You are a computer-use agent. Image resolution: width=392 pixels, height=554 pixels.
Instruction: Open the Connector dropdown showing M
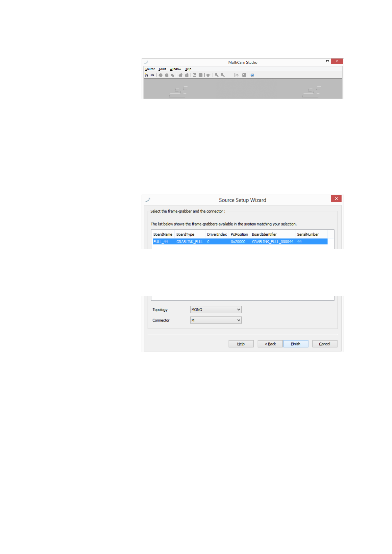point(216,320)
